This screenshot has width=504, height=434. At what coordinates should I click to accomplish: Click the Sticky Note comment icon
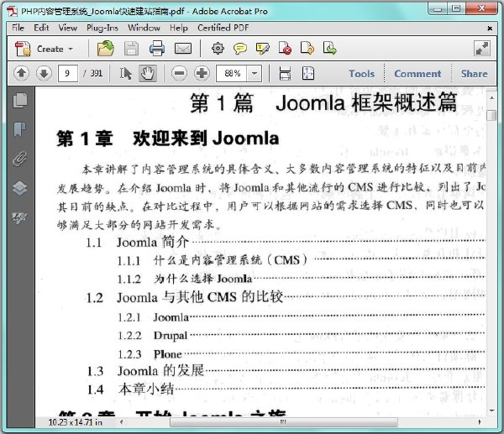coord(240,49)
